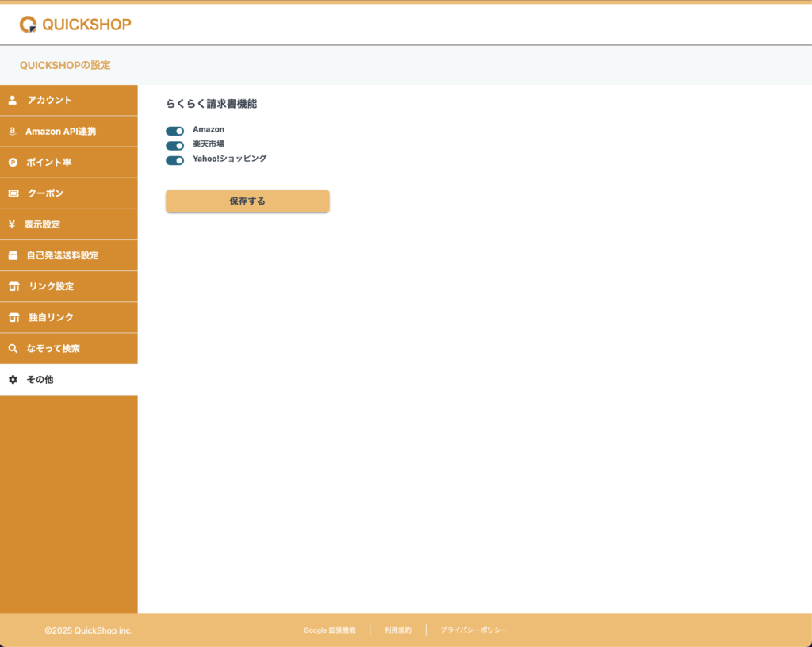
Task: Switch off the Yahoo!ショッピング toggle
Action: click(174, 160)
